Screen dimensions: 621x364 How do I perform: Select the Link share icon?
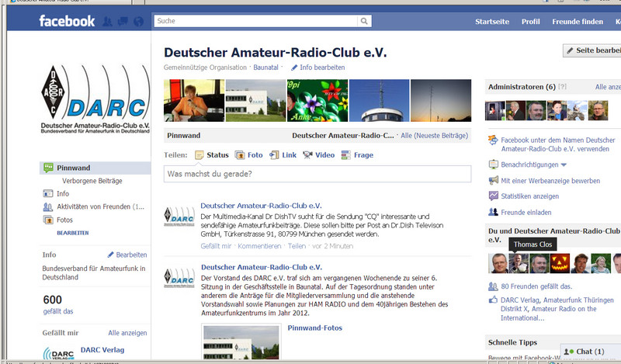point(274,155)
